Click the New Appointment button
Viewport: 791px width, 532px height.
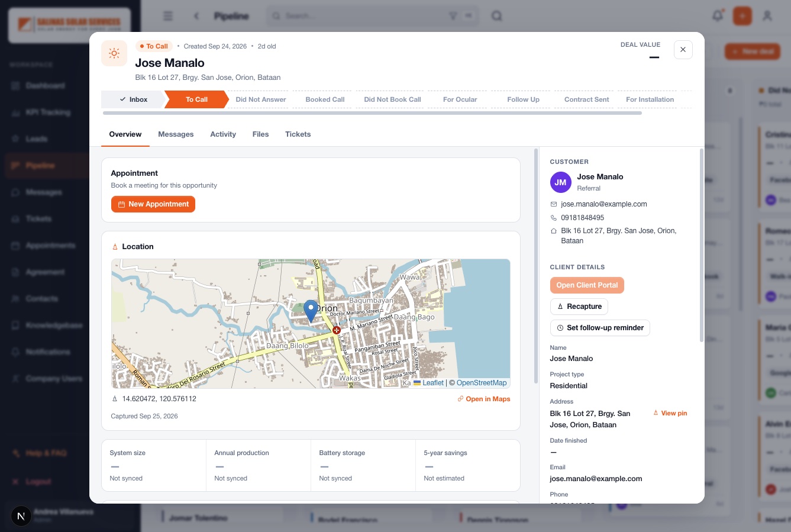[x=153, y=204]
